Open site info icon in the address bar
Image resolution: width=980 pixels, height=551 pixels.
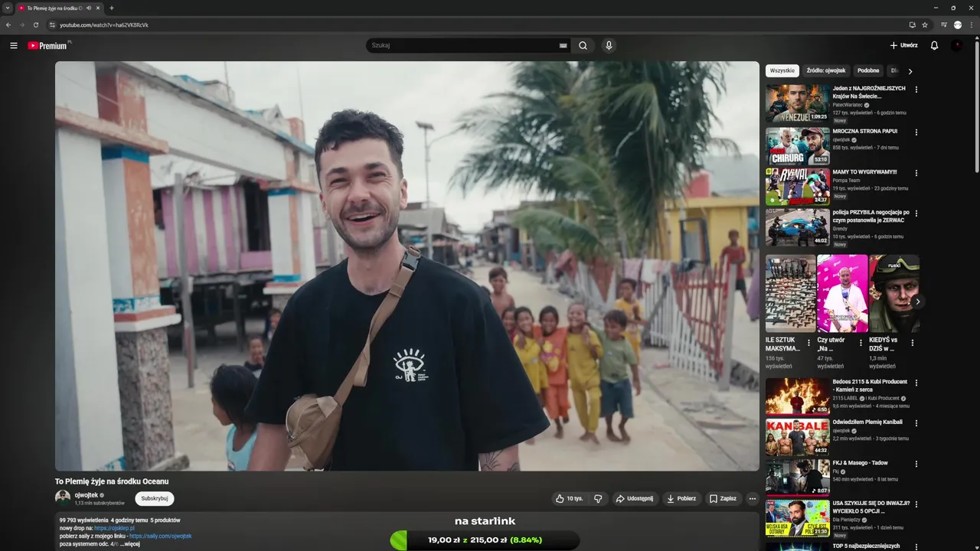click(52, 24)
